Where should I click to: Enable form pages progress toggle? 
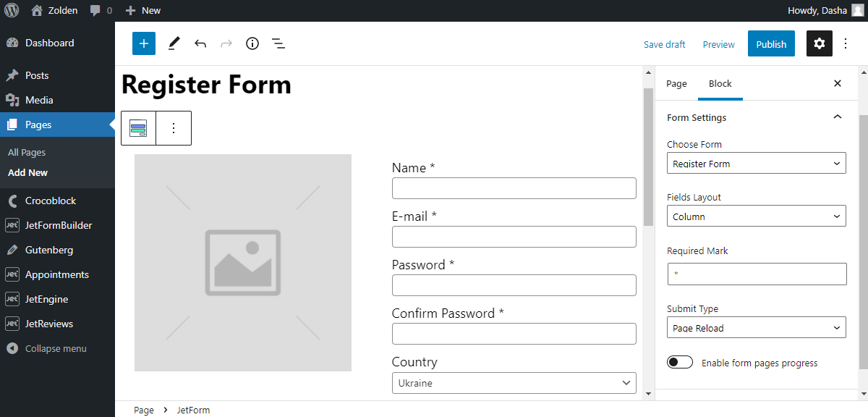click(680, 363)
